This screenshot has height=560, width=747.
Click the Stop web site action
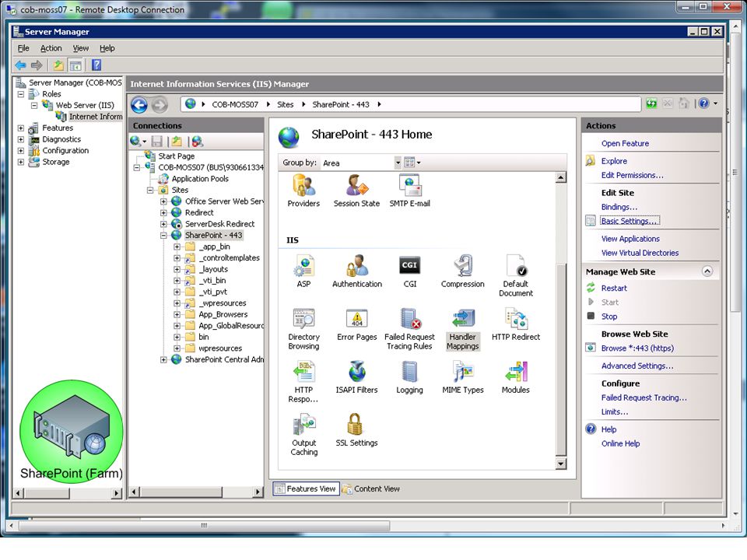click(608, 317)
